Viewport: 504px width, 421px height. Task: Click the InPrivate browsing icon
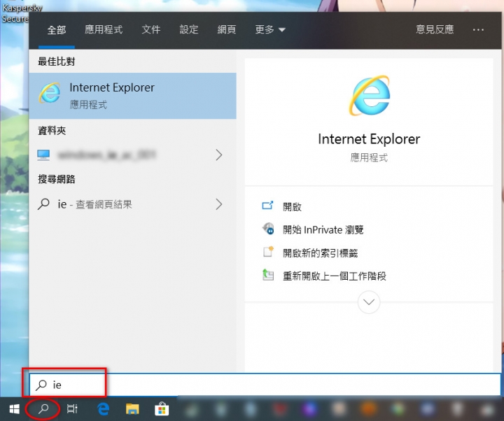(x=268, y=229)
